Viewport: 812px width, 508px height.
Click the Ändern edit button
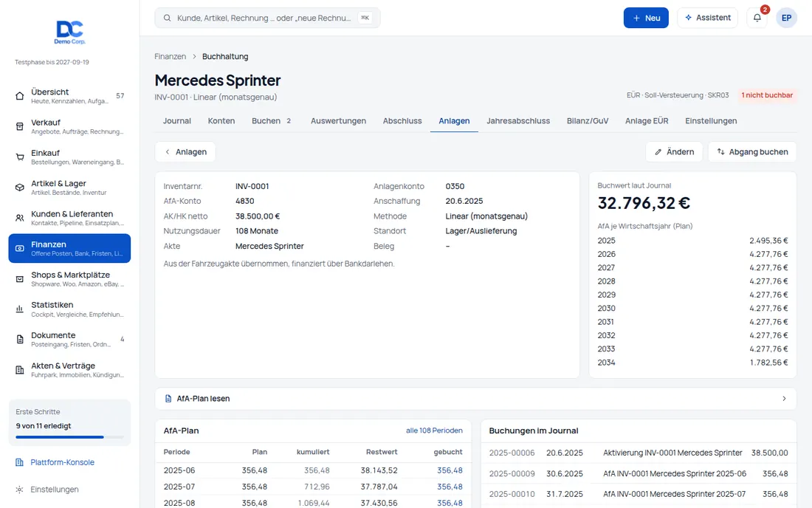click(x=674, y=151)
